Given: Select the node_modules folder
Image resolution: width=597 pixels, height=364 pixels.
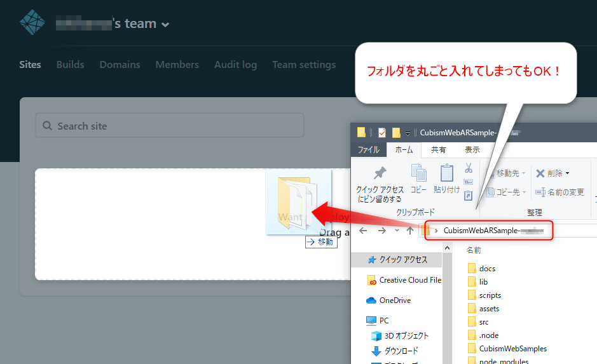Looking at the screenshot, I should [498, 361].
